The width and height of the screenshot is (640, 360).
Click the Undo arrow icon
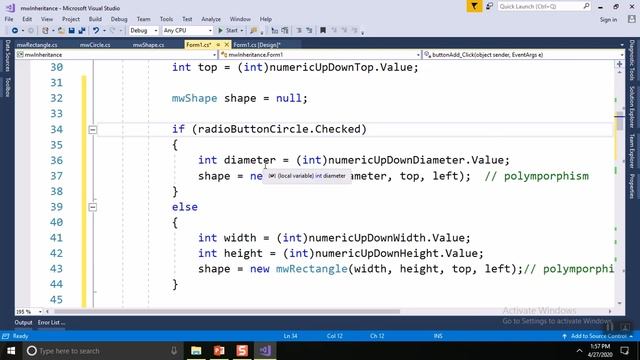click(x=96, y=31)
